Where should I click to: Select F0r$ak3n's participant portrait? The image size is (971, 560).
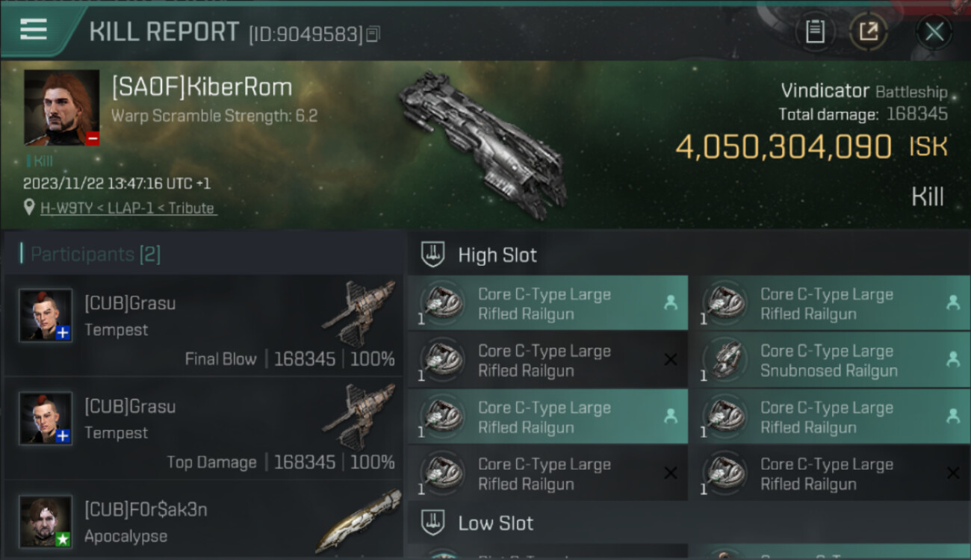[46, 521]
